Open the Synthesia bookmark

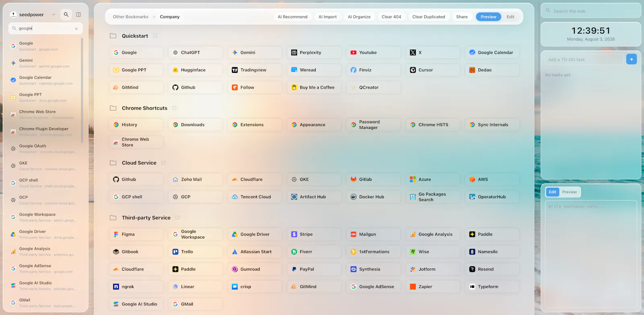pyautogui.click(x=374, y=269)
